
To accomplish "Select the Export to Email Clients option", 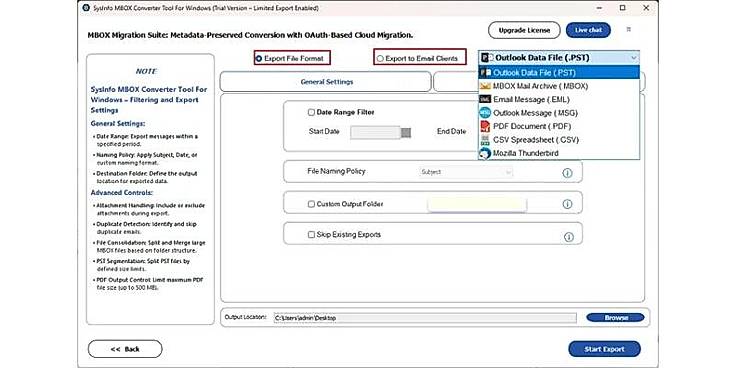I will (x=380, y=59).
